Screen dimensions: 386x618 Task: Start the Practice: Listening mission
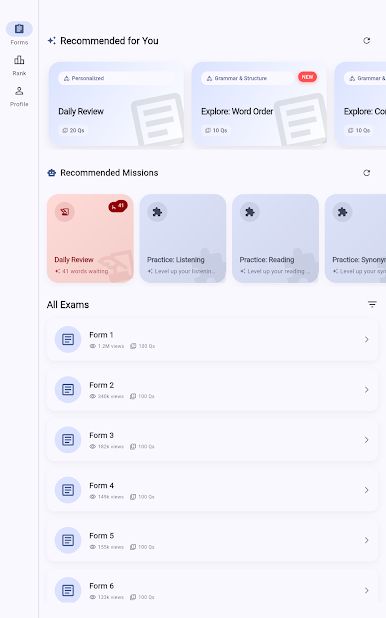(183, 238)
